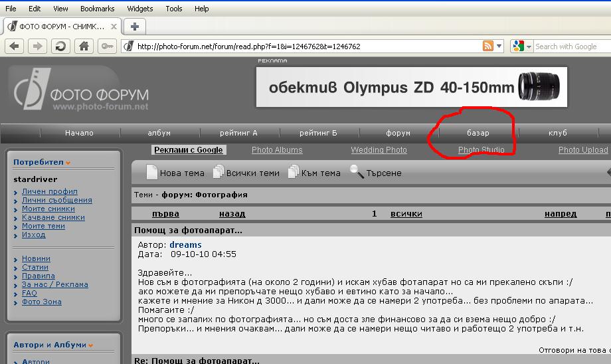Viewport: 611px width, 364px height.
Task: Open the search engine selector dropdown
Action: [x=522, y=46]
